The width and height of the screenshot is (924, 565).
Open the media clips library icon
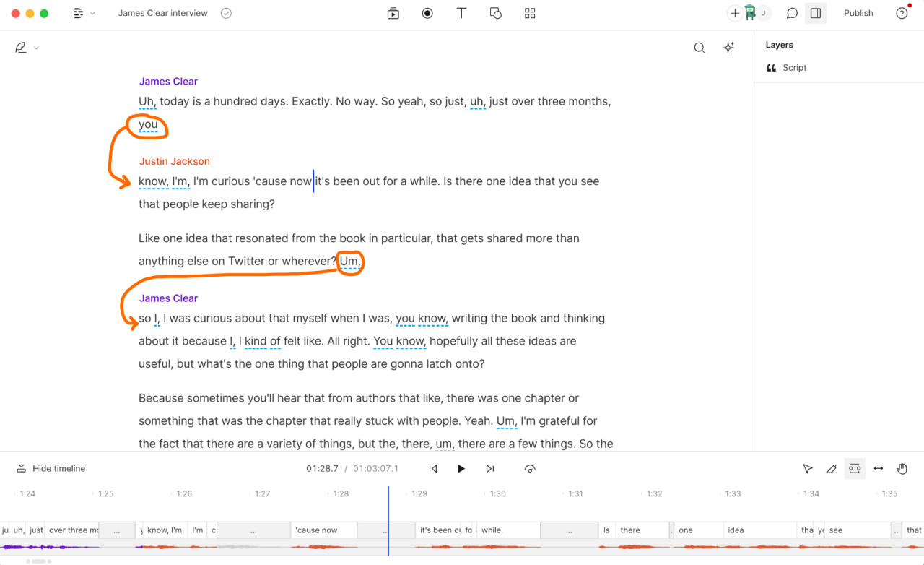tap(393, 13)
